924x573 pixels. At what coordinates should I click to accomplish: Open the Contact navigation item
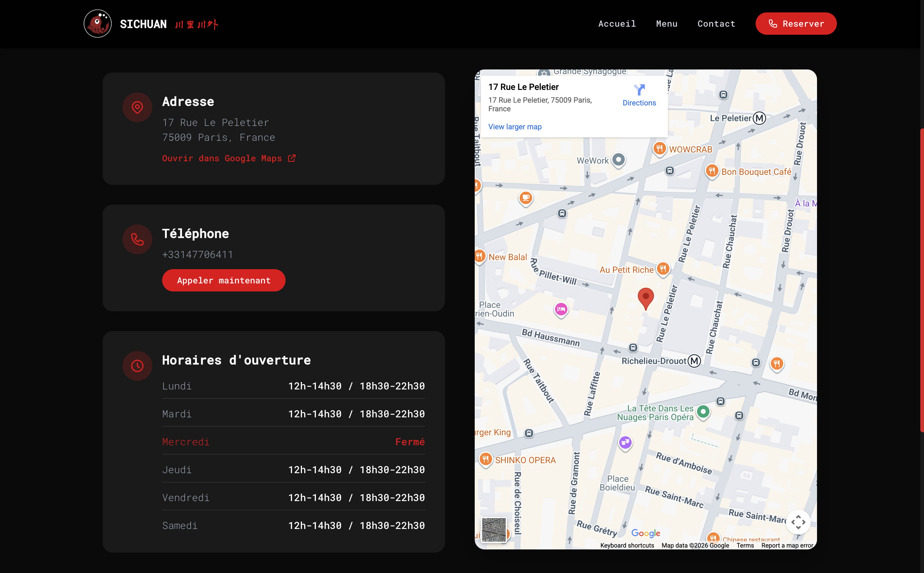tap(716, 24)
